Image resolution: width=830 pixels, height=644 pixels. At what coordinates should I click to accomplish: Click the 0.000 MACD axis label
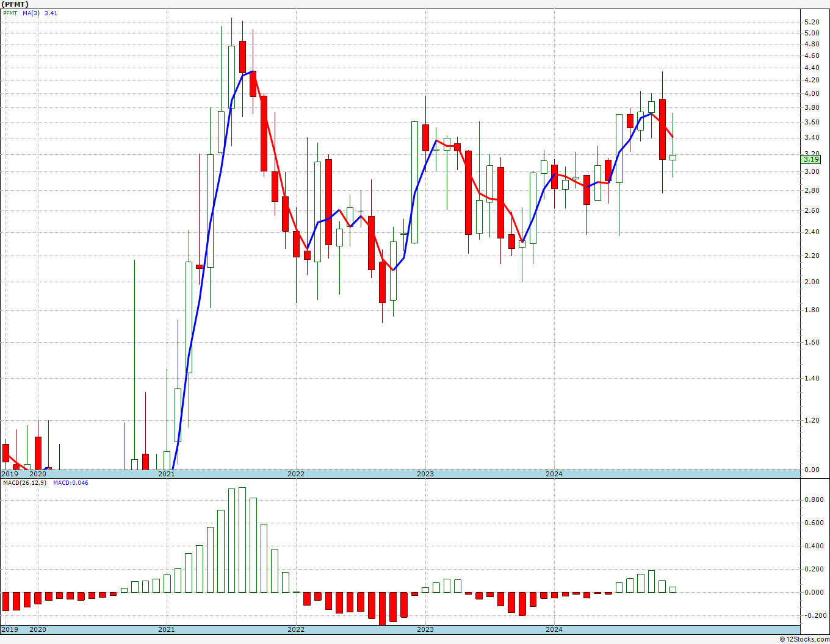[x=814, y=592]
